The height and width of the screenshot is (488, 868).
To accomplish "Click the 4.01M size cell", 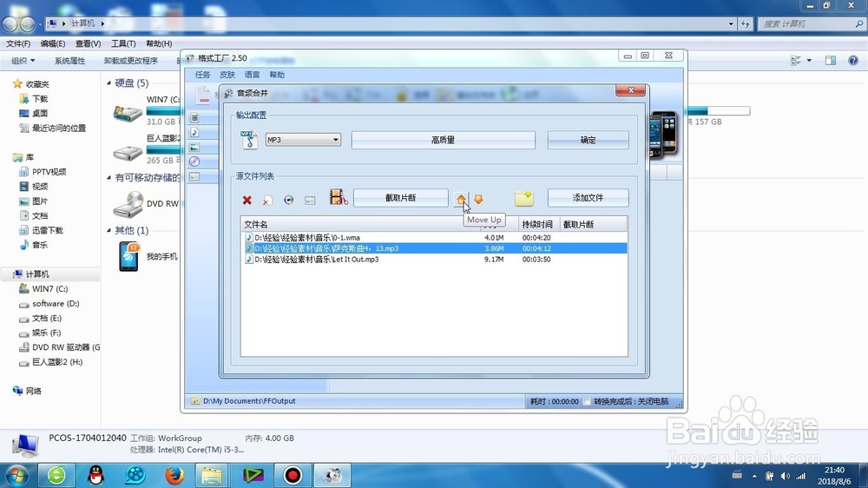I will tap(494, 238).
